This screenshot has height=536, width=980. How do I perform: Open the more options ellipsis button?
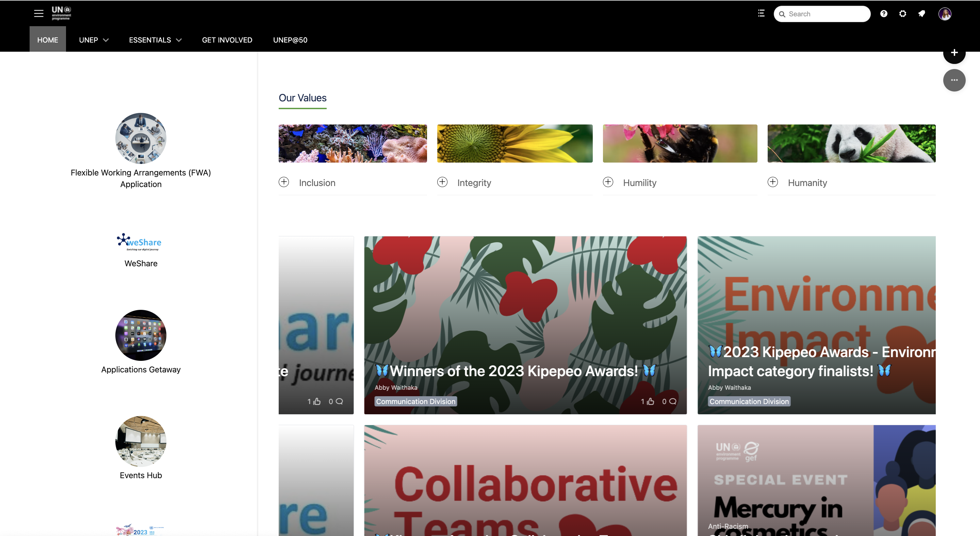coord(954,80)
